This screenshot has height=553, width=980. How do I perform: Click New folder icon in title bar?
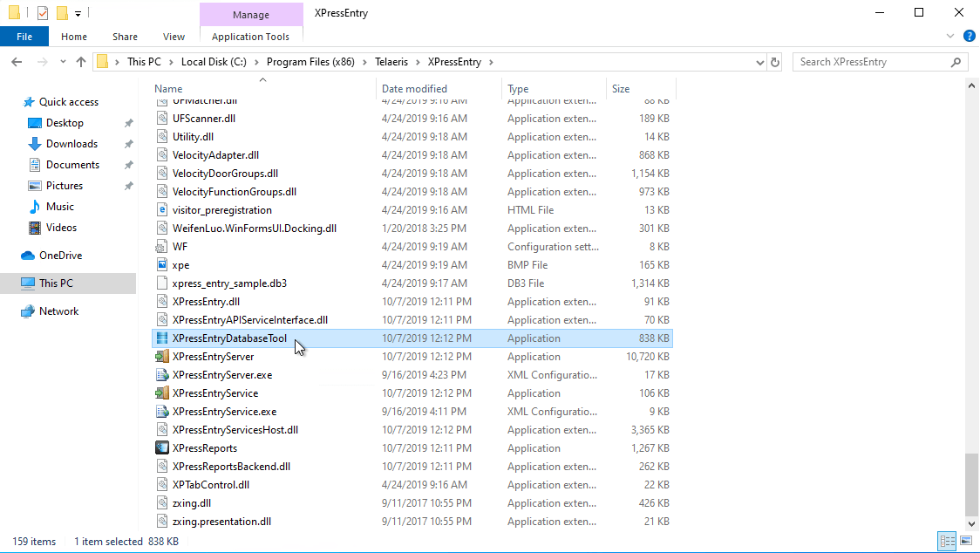point(62,12)
